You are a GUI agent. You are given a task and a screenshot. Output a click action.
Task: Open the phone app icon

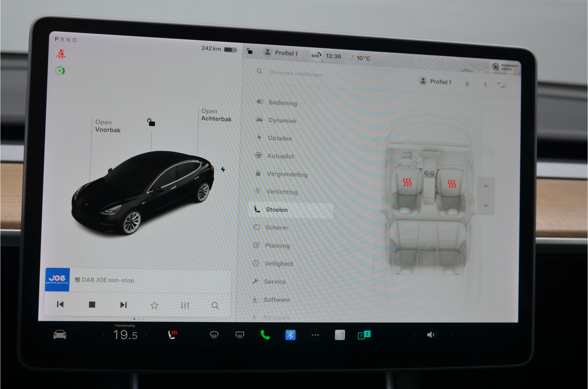pyautogui.click(x=265, y=335)
